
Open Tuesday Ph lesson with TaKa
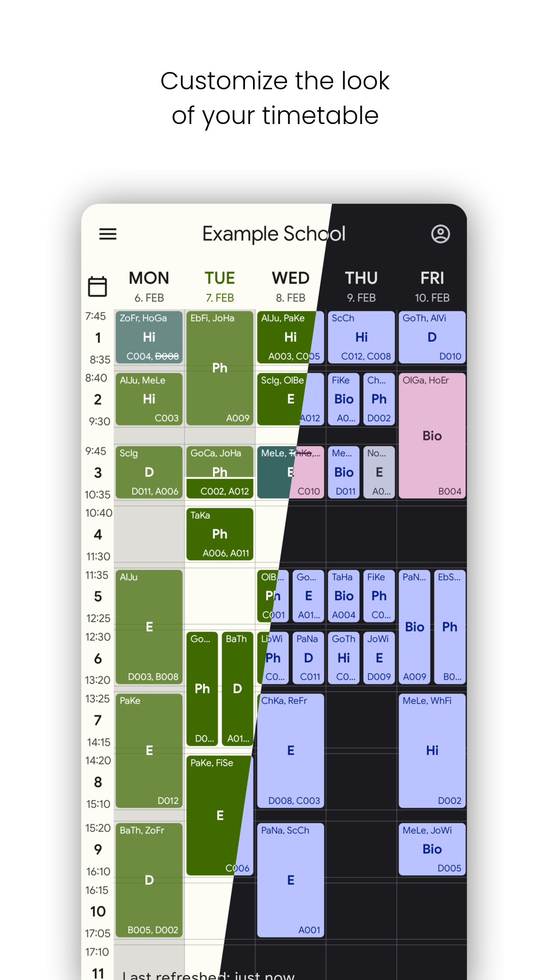click(220, 534)
